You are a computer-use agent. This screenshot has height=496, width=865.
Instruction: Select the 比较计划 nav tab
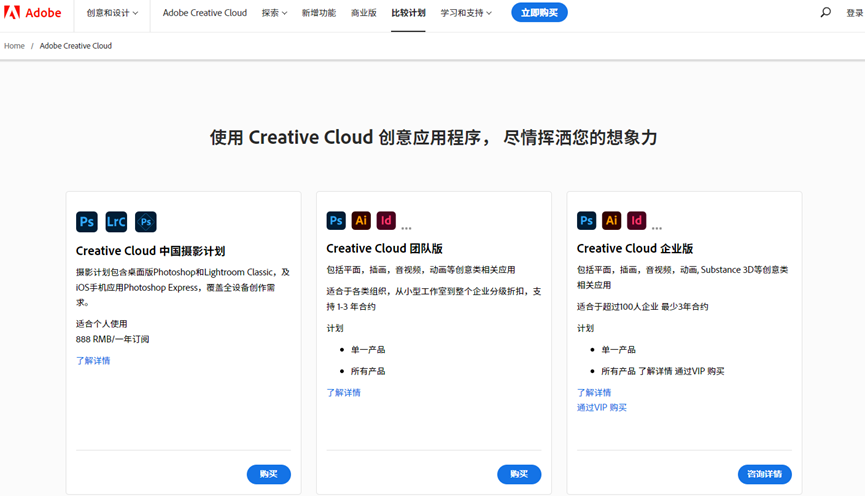[x=408, y=13]
